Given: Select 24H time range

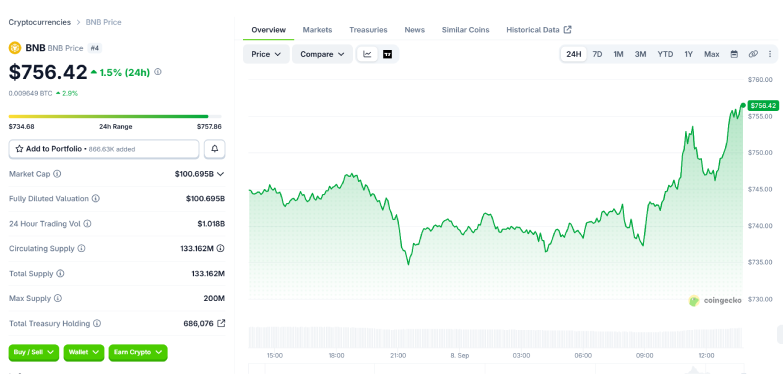Looking at the screenshot, I should point(574,54).
